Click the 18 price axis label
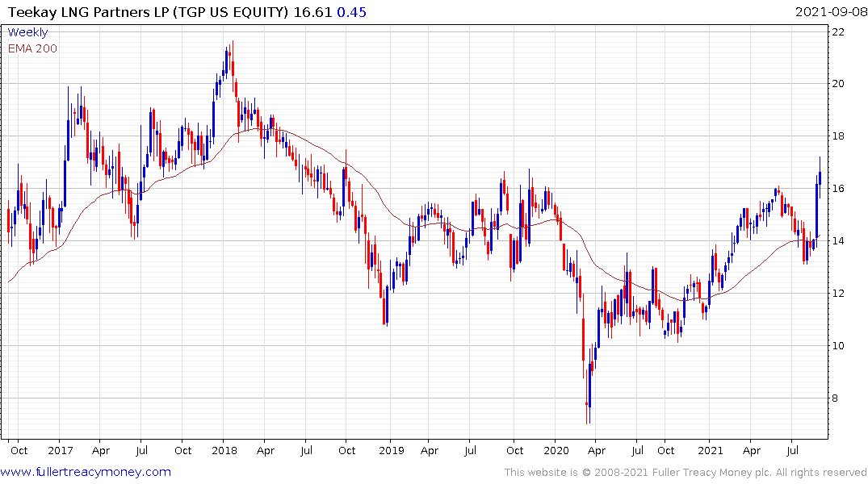Viewport: 868px width, 484px height. (838, 136)
